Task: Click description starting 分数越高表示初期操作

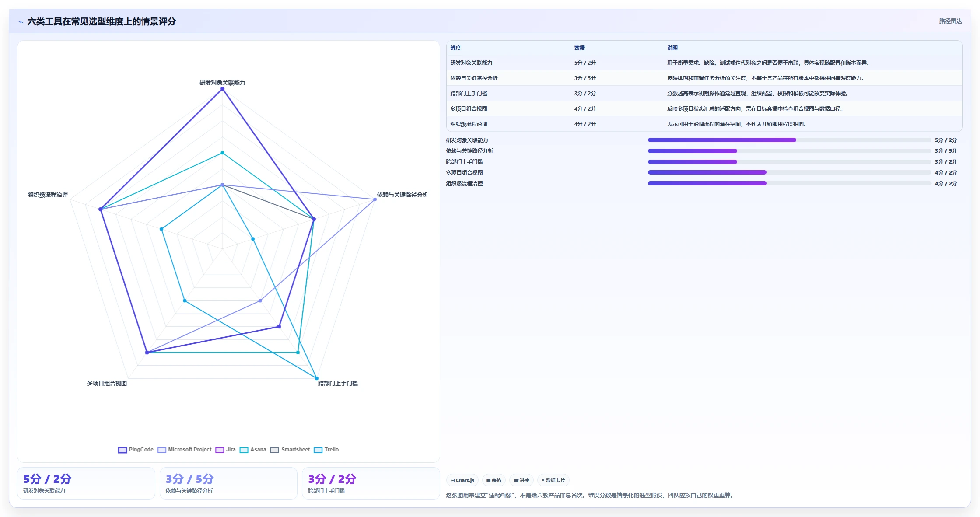Action: click(x=758, y=94)
